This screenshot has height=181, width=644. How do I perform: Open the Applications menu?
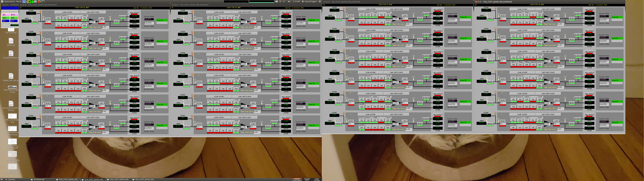click(10, 2)
